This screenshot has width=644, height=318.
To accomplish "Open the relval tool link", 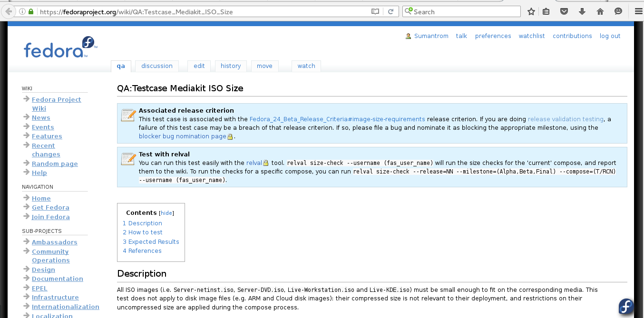I will tap(254, 163).
